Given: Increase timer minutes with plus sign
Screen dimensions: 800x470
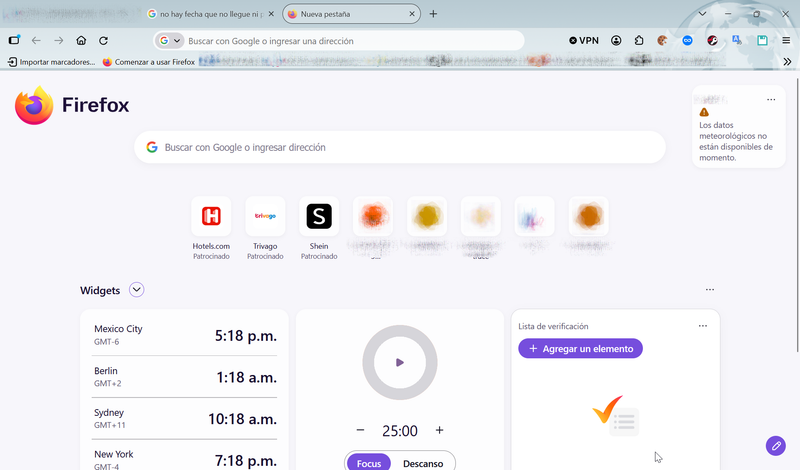Looking at the screenshot, I should click(439, 430).
